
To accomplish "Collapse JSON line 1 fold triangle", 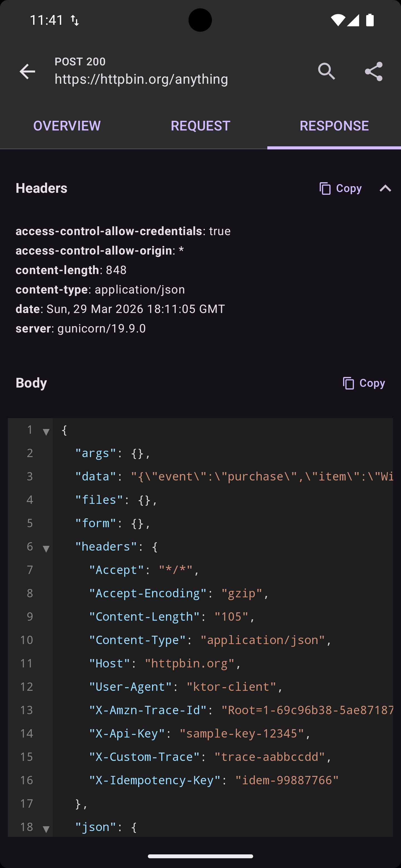I will [46, 432].
